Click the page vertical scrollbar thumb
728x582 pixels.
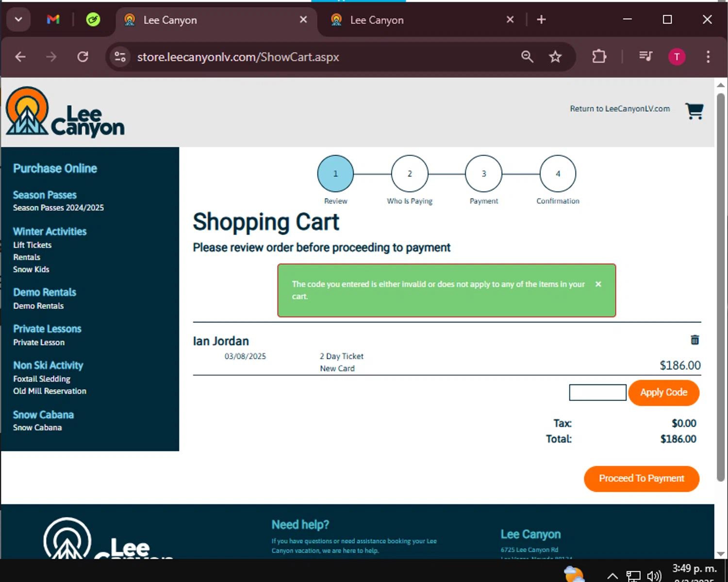coord(721,286)
